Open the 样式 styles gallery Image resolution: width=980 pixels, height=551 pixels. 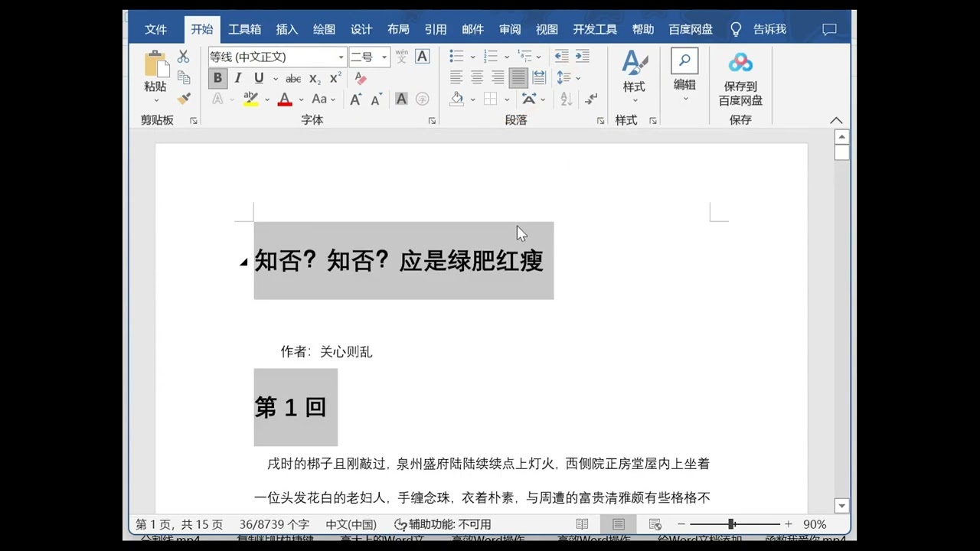tap(634, 77)
